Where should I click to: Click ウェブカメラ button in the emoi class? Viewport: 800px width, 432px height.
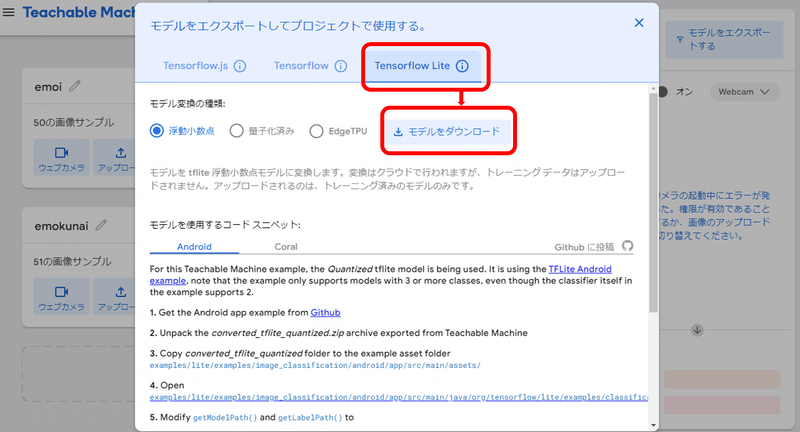point(61,158)
